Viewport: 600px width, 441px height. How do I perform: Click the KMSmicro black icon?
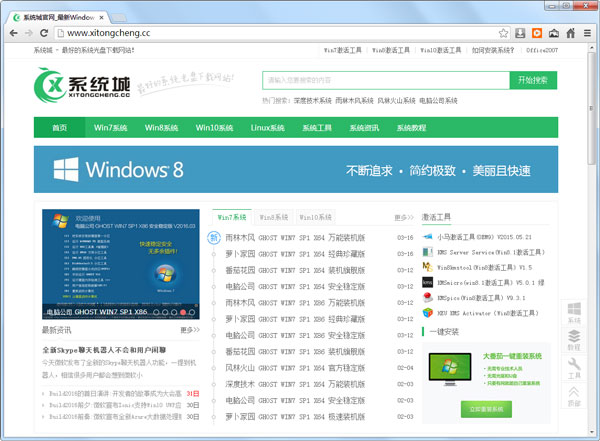427,283
